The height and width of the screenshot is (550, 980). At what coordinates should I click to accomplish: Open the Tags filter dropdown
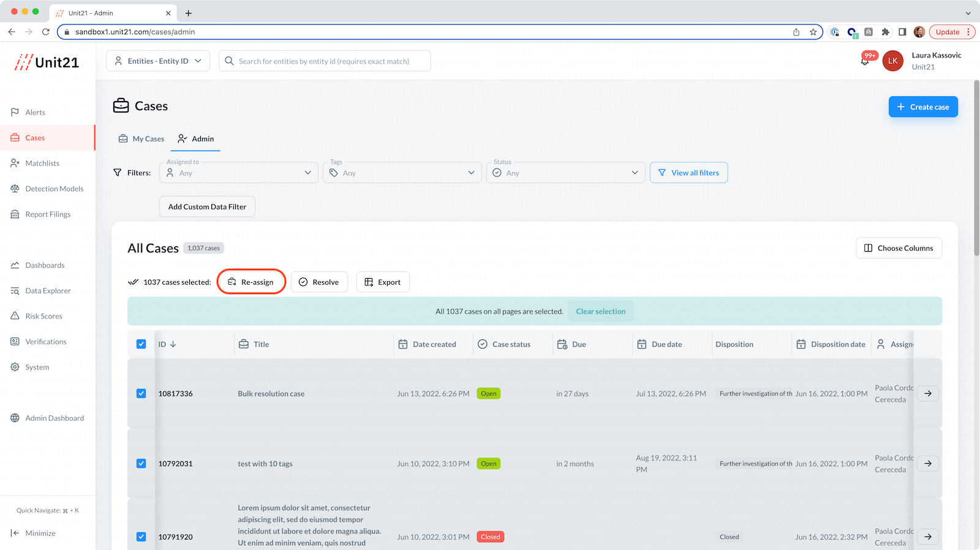coord(402,173)
